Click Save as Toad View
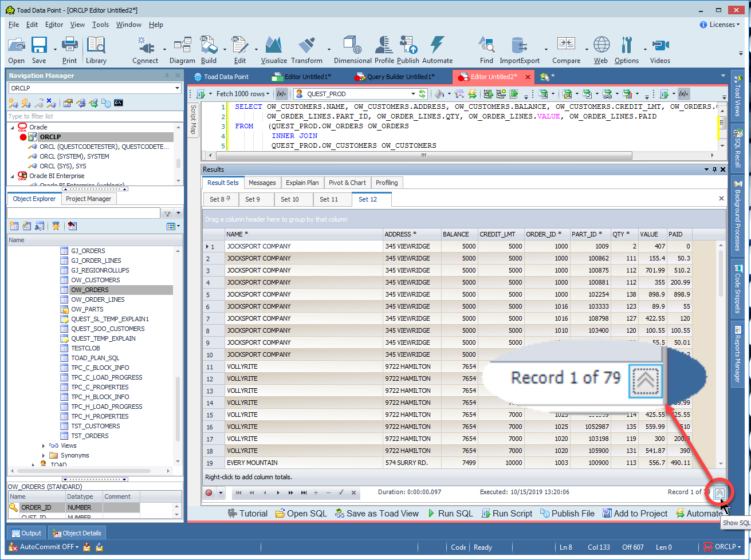This screenshot has width=751, height=560. pos(377,514)
